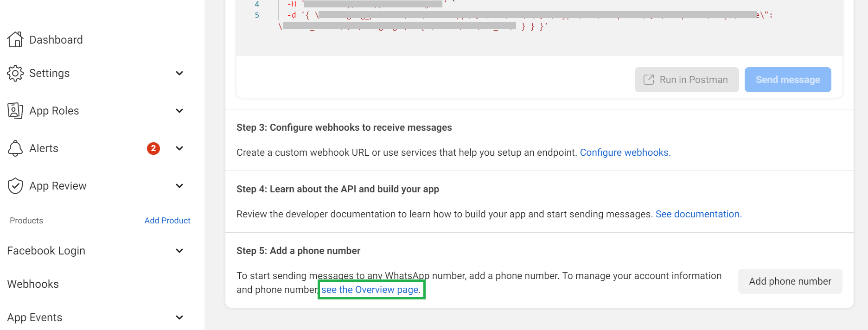Viewport: 868px width, 330px height.
Task: Open Webhooks in the Products list
Action: [x=33, y=284]
